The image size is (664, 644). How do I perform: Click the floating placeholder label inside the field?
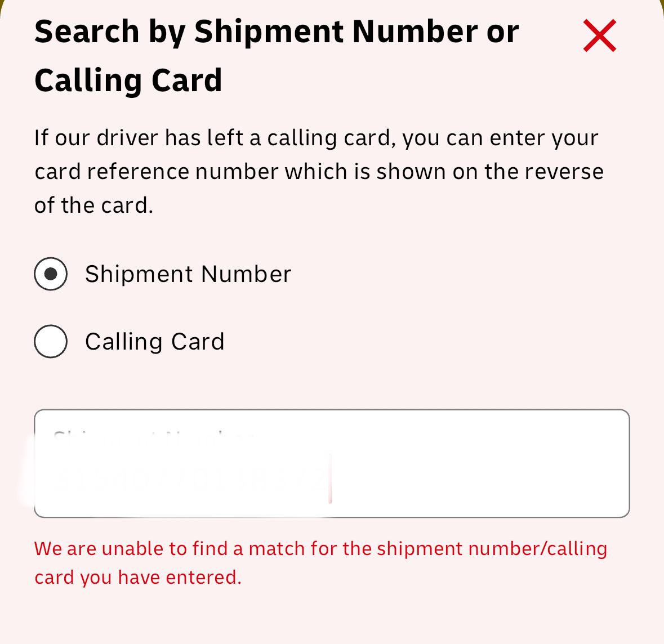click(153, 437)
